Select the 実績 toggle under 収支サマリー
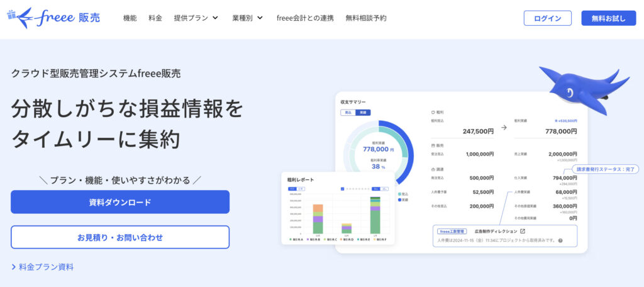This screenshot has height=287, width=644. [363, 112]
